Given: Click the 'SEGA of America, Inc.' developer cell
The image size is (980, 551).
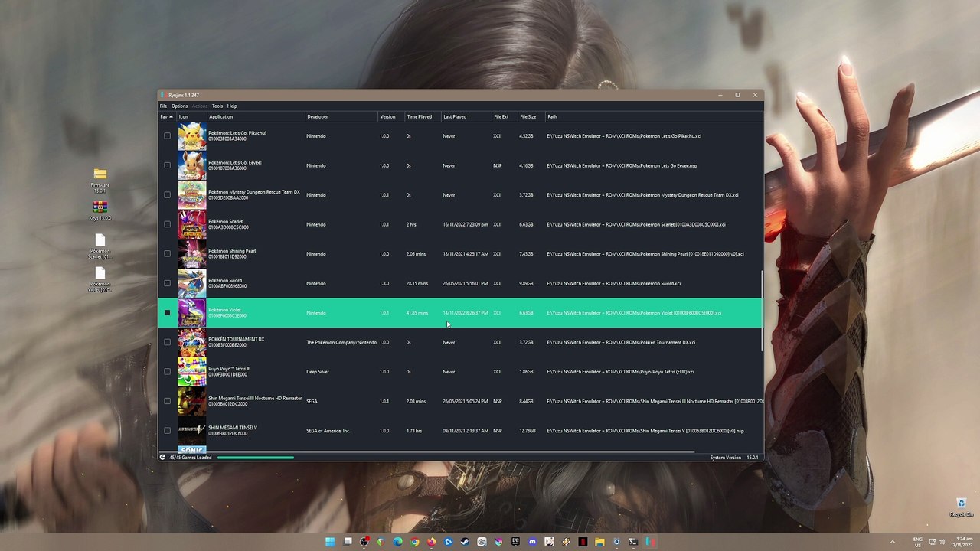Looking at the screenshot, I should [328, 431].
